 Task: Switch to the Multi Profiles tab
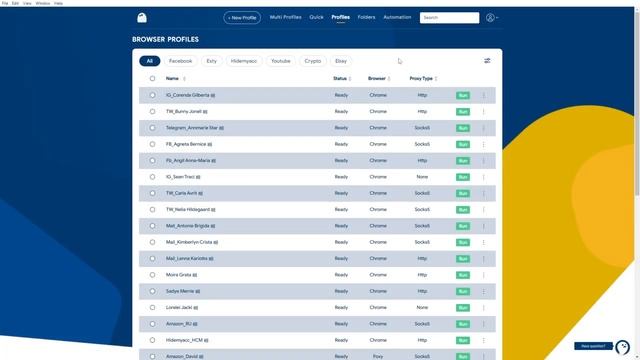tap(285, 17)
